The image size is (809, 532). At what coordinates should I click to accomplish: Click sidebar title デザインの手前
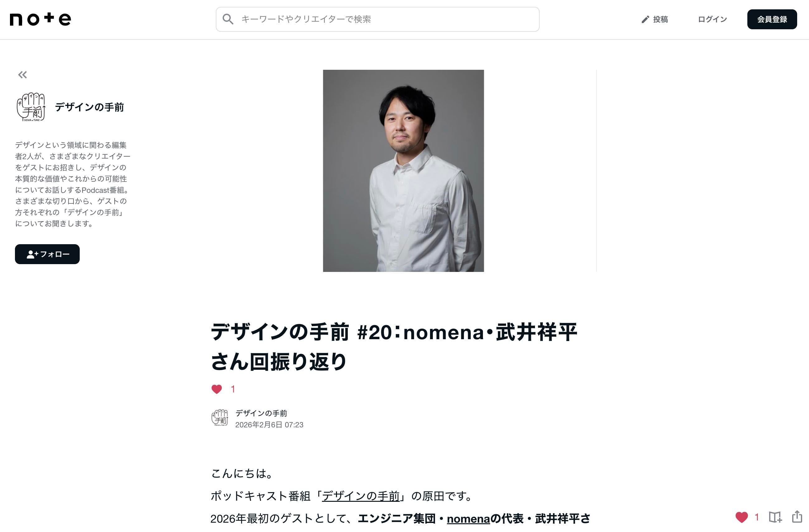pyautogui.click(x=89, y=107)
